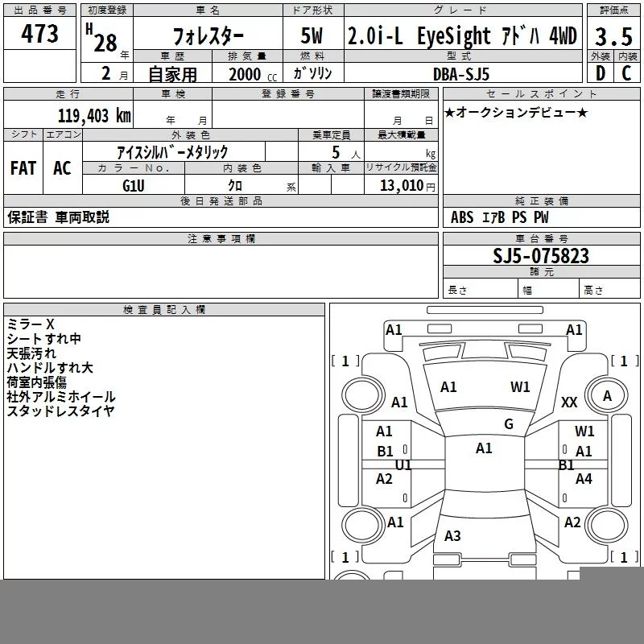Click the "A" mark inside the wheel circle

pos(608,396)
